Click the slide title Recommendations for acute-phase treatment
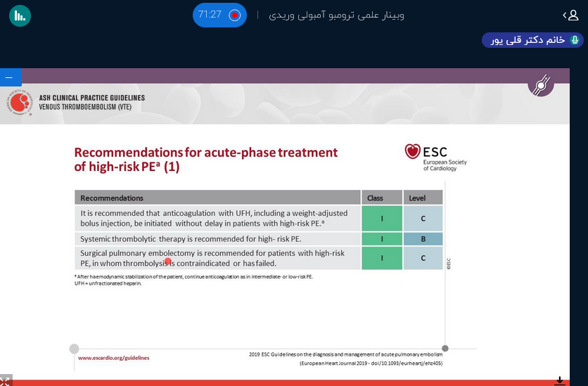588x386 pixels. click(x=206, y=160)
